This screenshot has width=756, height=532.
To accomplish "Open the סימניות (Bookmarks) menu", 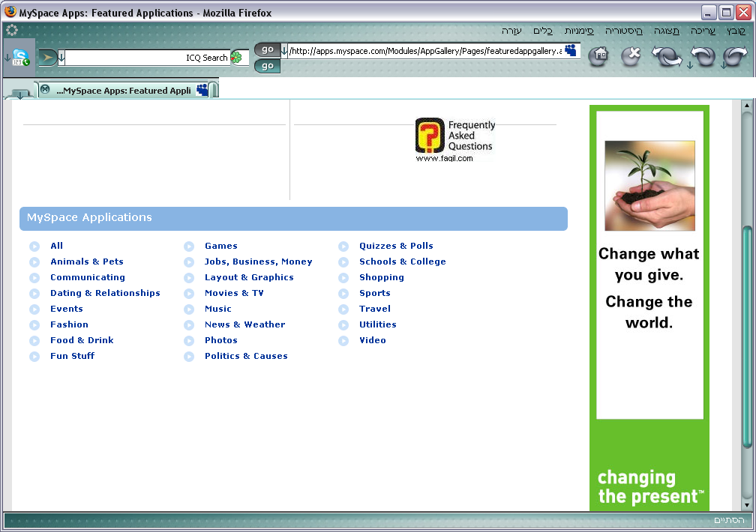I will tap(579, 31).
